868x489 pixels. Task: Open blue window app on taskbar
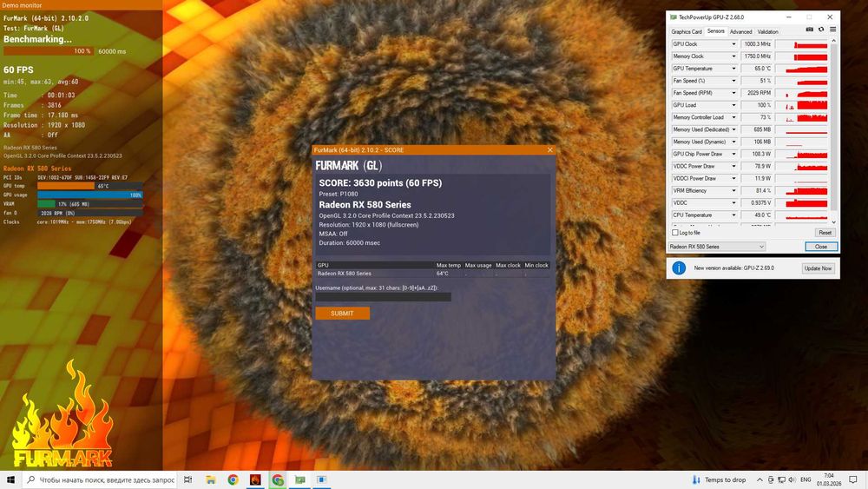[322, 479]
